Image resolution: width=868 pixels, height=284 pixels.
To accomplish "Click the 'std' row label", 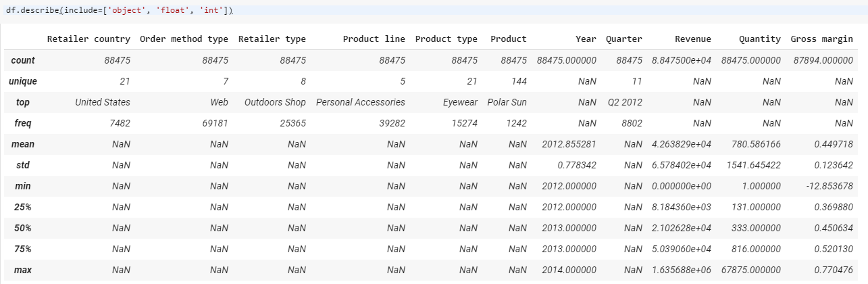I will (x=23, y=165).
